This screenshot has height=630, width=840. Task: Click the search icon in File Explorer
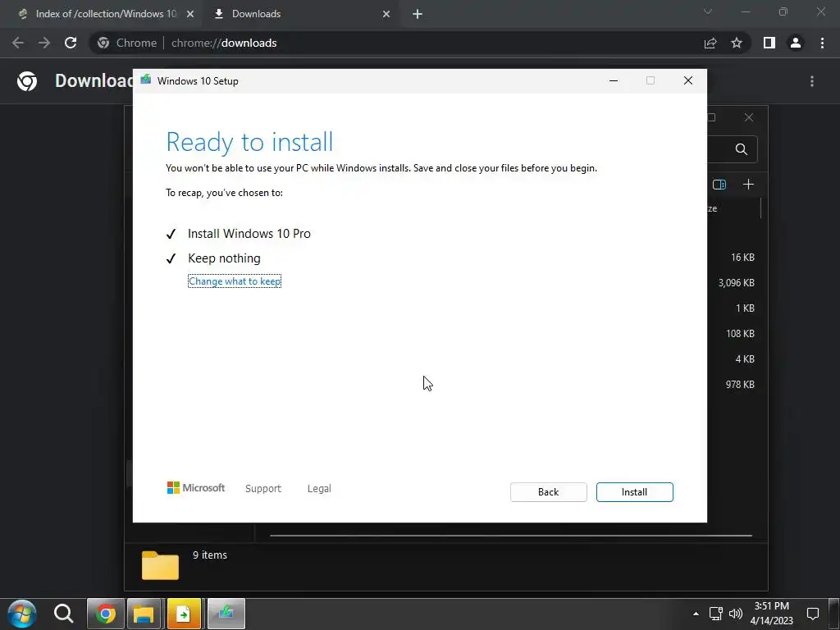click(x=742, y=149)
